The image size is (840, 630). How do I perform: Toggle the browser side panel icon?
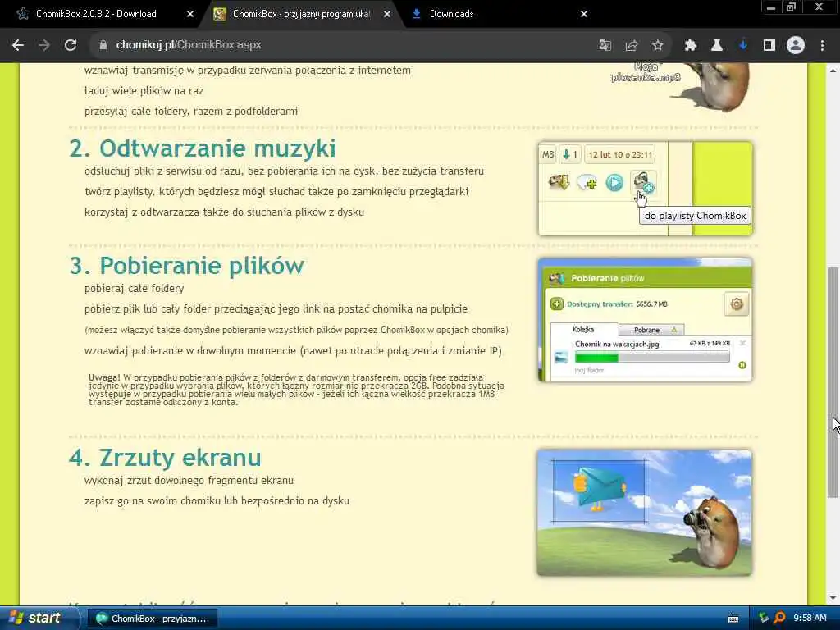click(769, 46)
